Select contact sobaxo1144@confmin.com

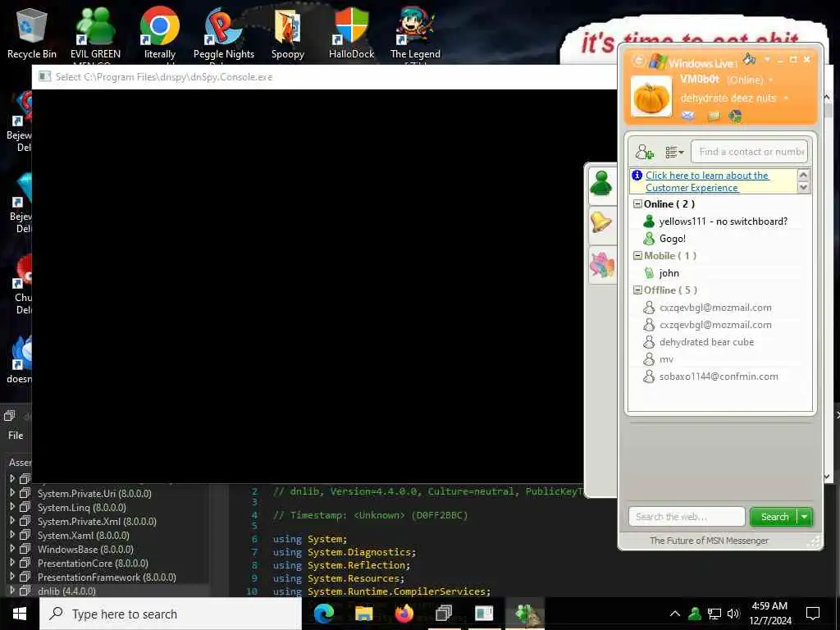coord(718,376)
